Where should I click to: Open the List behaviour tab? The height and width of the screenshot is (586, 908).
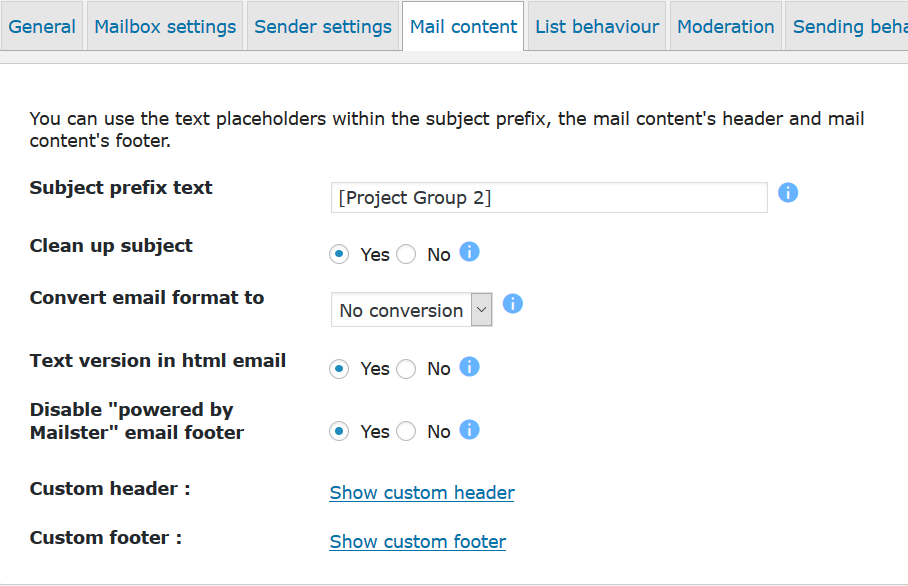click(597, 27)
